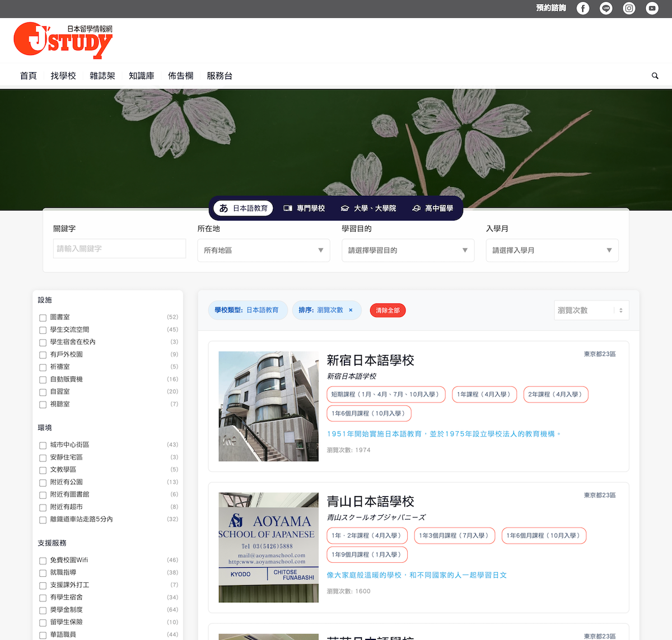
Task: Check the 離鐵道車站走路5分內 option
Action: (43, 520)
